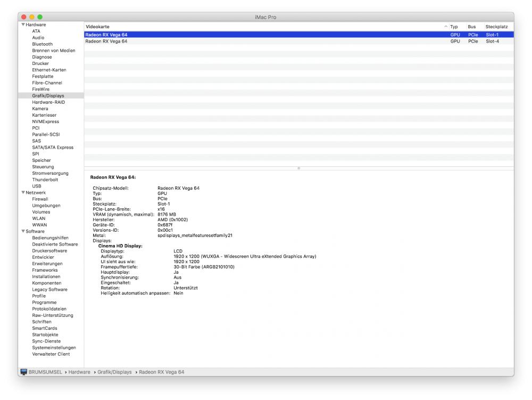Open the Thunderbolt sidebar entry

(45, 179)
